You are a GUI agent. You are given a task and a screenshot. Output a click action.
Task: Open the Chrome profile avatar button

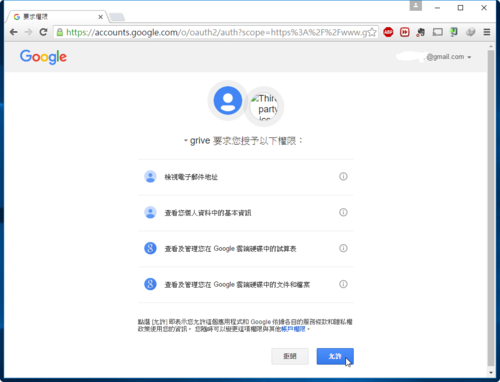[x=416, y=5]
